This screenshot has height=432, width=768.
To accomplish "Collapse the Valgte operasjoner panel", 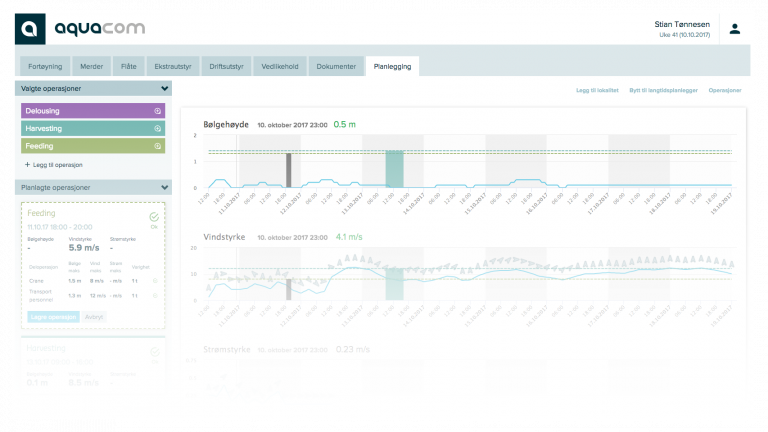I will click(x=165, y=89).
